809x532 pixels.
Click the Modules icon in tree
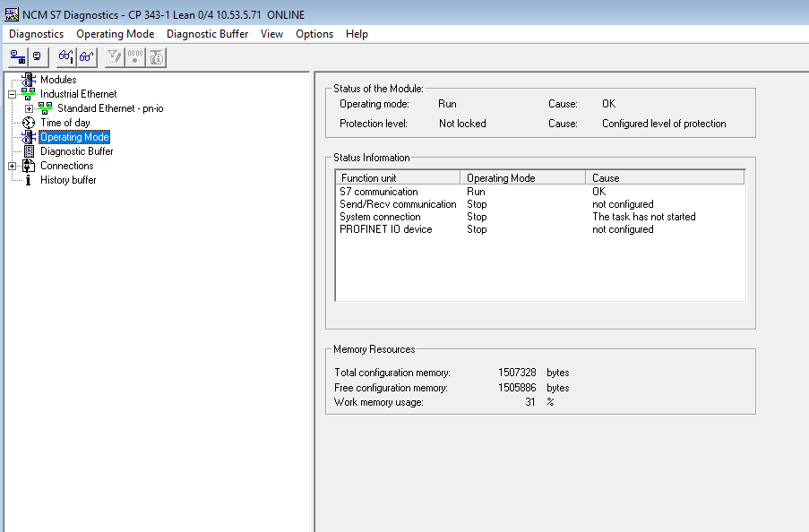pos(29,80)
